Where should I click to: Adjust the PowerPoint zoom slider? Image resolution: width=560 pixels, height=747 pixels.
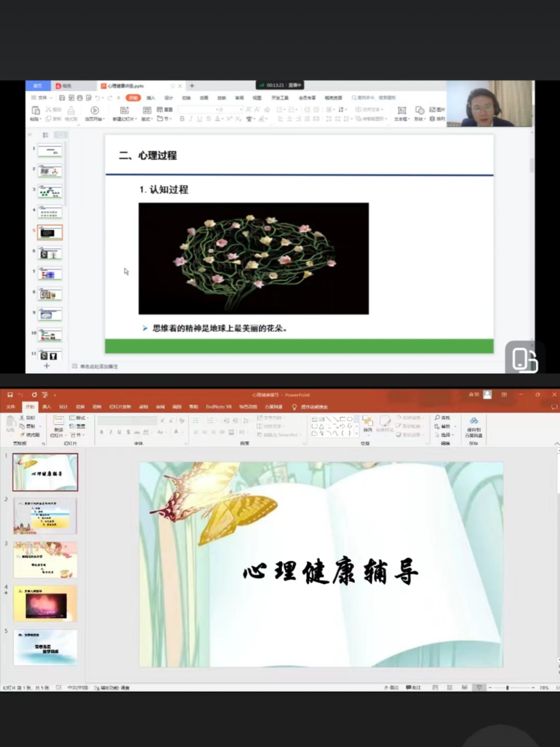(x=507, y=688)
